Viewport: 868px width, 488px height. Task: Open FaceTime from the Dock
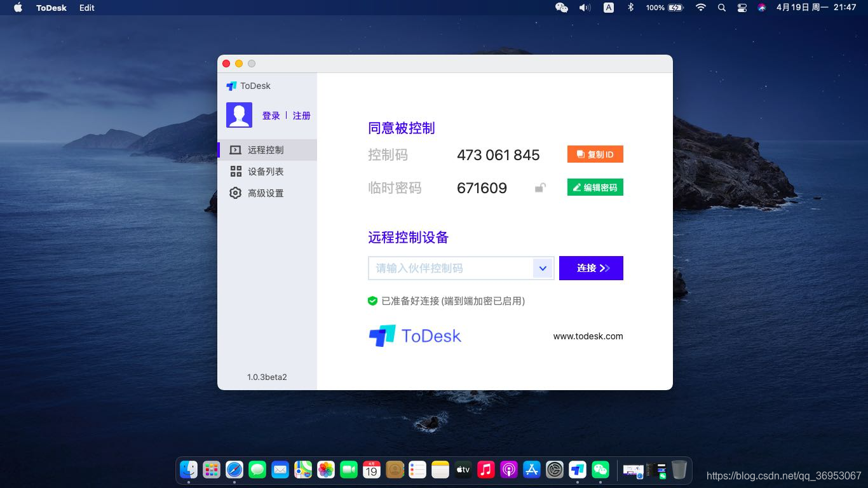pyautogui.click(x=349, y=470)
